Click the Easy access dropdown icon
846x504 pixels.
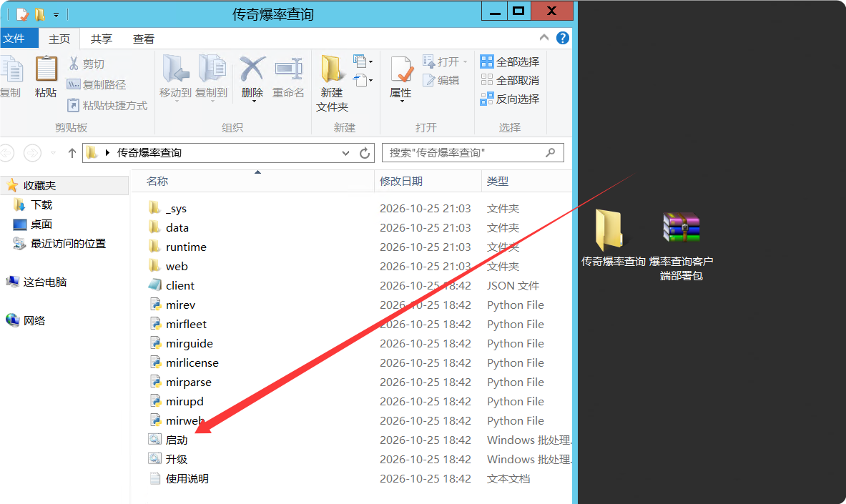(x=363, y=80)
